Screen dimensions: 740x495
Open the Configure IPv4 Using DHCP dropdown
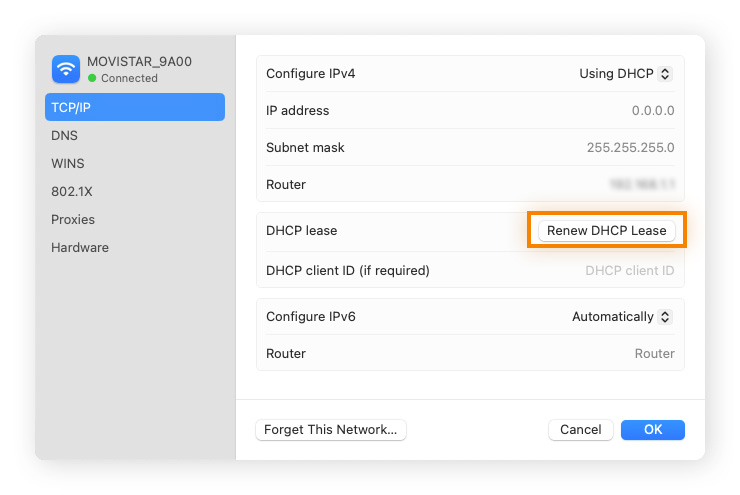(625, 74)
